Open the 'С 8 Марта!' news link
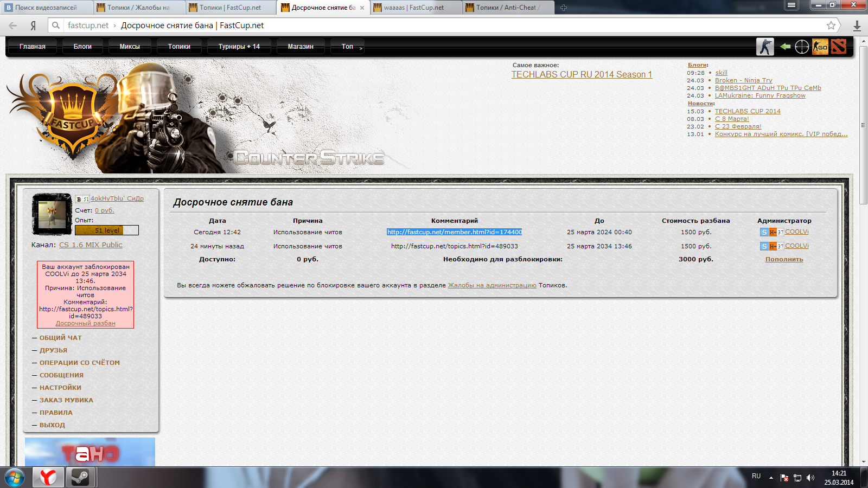This screenshot has height=488, width=868. [732, 119]
